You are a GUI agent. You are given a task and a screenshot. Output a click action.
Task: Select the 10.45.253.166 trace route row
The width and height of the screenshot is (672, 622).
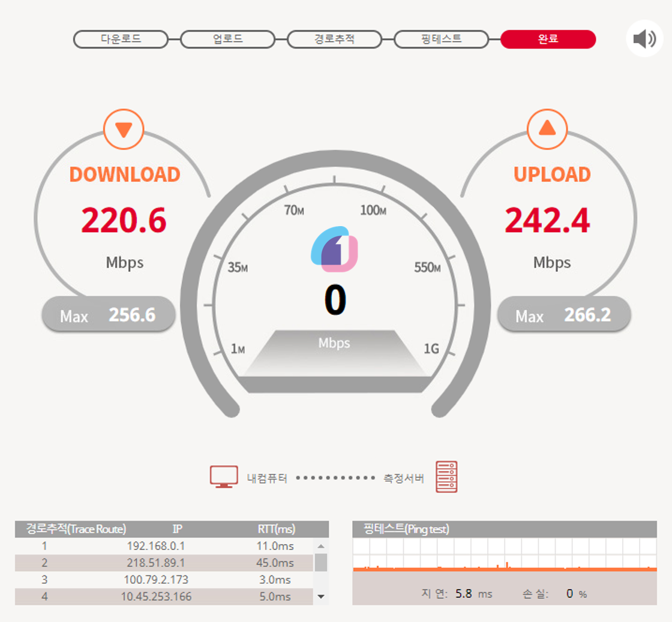coord(164,596)
